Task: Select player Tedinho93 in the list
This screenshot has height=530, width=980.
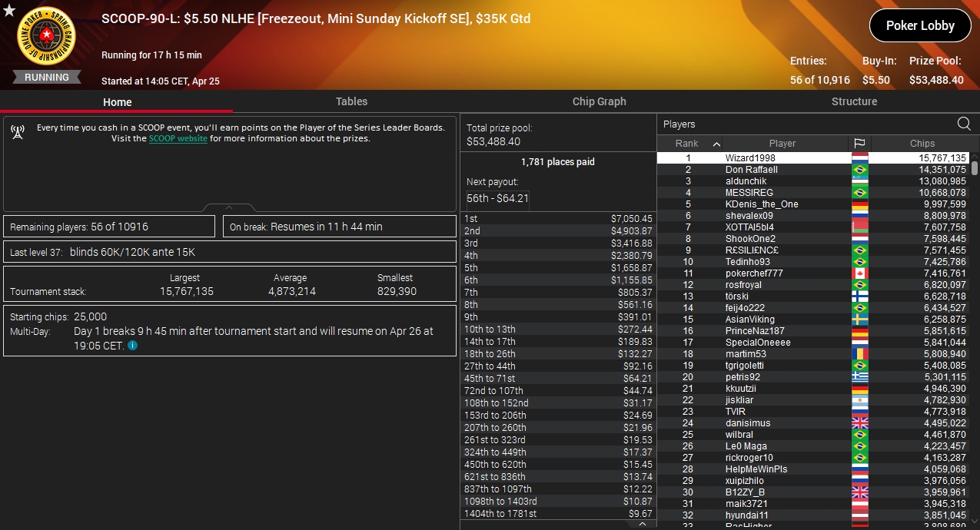Action: (x=813, y=262)
